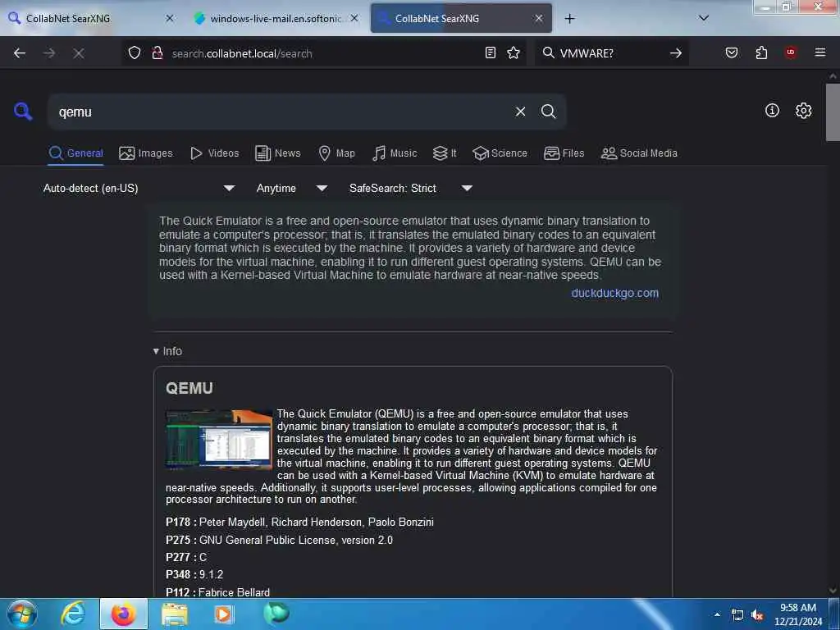Click the VMWARE? search go arrow
This screenshot has height=630, width=840.
coord(676,53)
